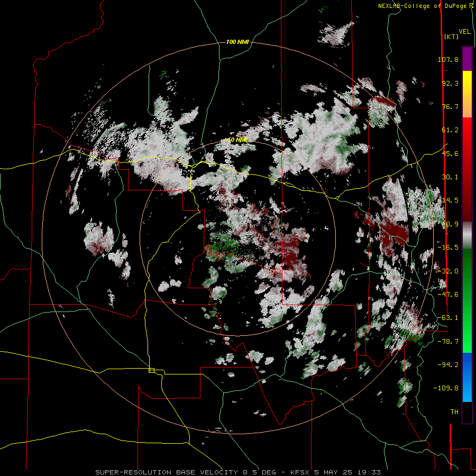This screenshot has width=476, height=476.
Task: Click the small yellow square marker on the highway
Action: pos(151,370)
